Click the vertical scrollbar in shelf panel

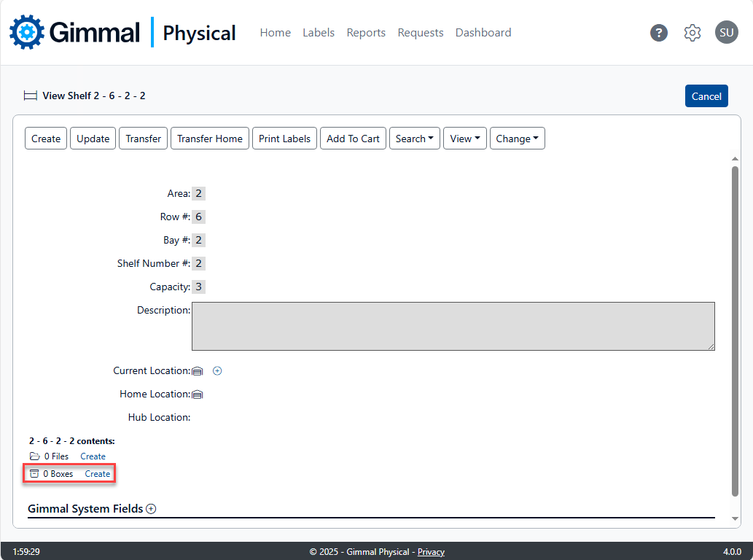[x=735, y=328]
